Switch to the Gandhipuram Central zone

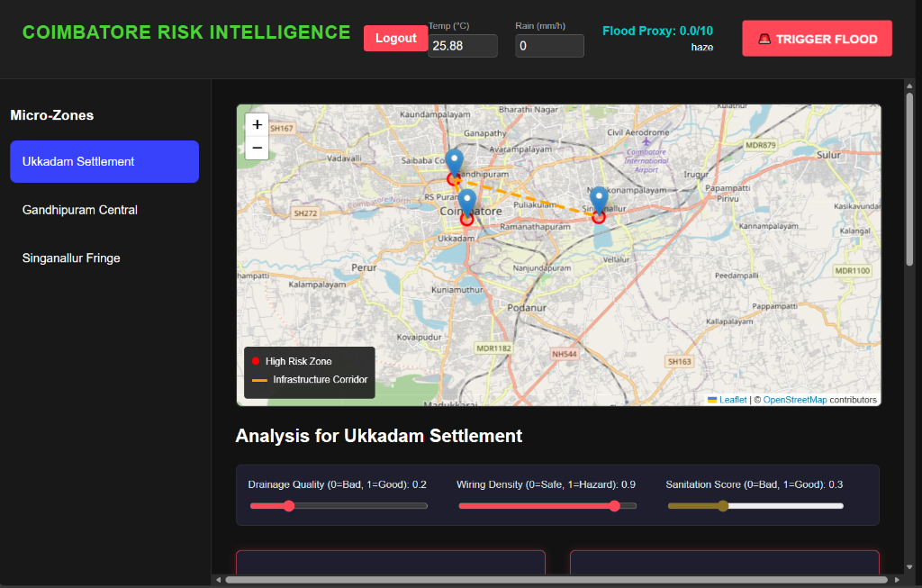(x=104, y=210)
